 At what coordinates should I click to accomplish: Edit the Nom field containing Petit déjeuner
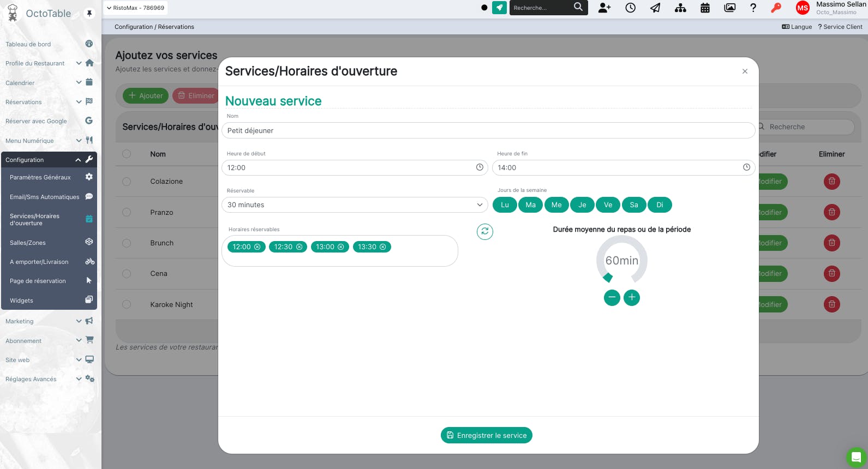click(x=488, y=130)
